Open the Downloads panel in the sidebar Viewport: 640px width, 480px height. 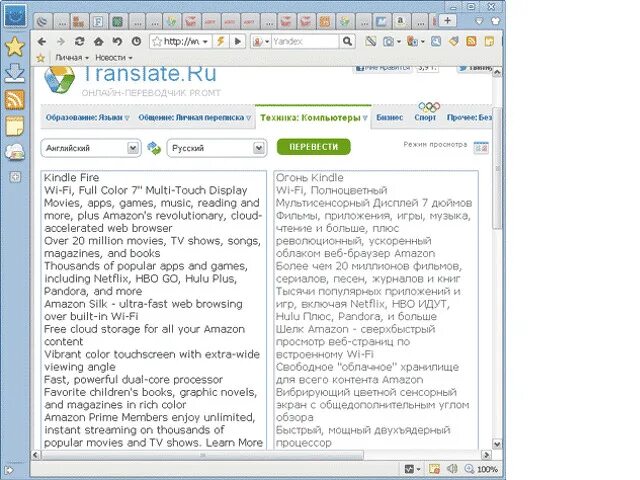click(15, 73)
